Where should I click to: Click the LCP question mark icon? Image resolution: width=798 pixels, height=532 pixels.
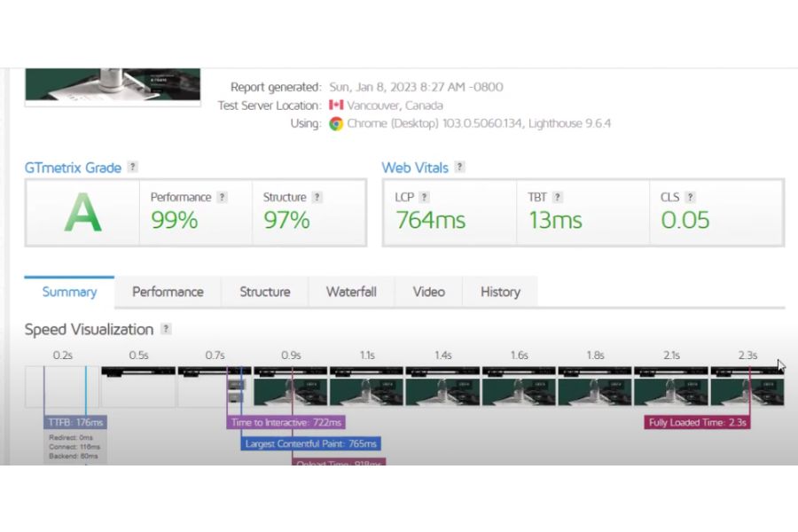424,197
